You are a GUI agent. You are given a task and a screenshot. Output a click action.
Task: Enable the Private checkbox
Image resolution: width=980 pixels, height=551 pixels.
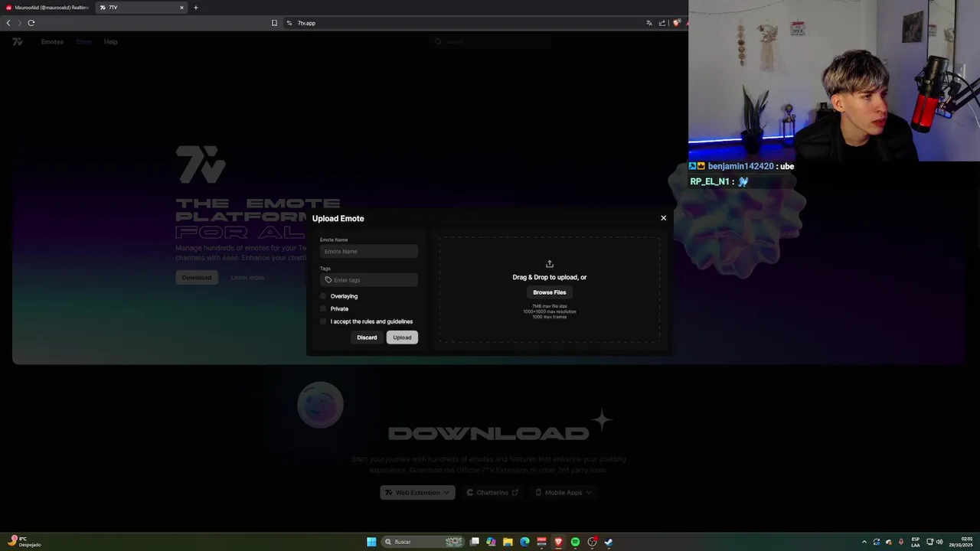323,308
